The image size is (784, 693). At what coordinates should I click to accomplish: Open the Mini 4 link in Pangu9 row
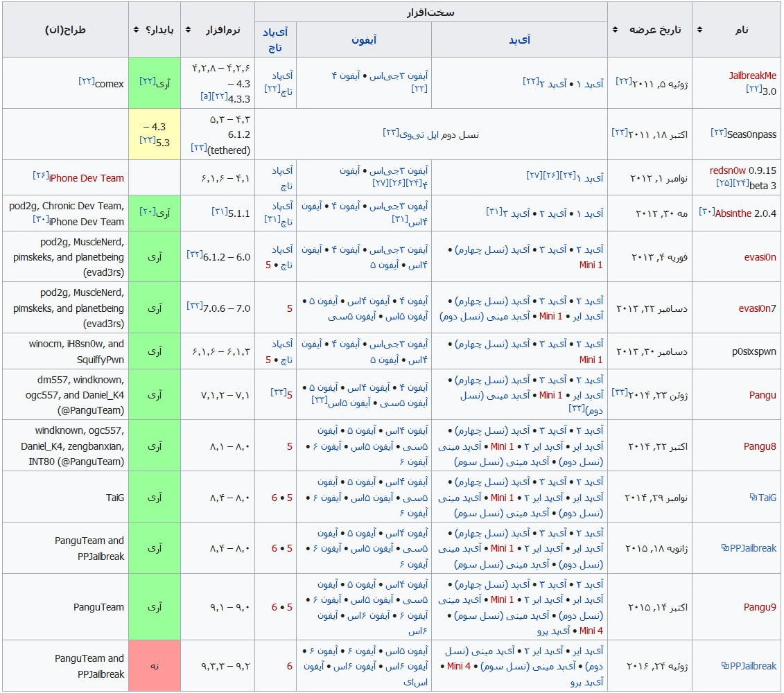click(591, 631)
